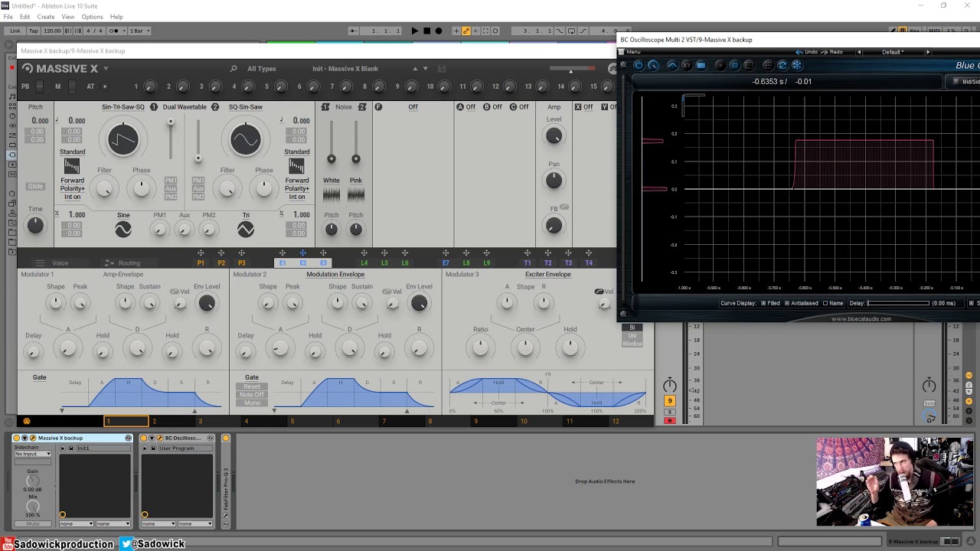Open the Sidechain No Input dropdown
980x551 pixels.
33,454
